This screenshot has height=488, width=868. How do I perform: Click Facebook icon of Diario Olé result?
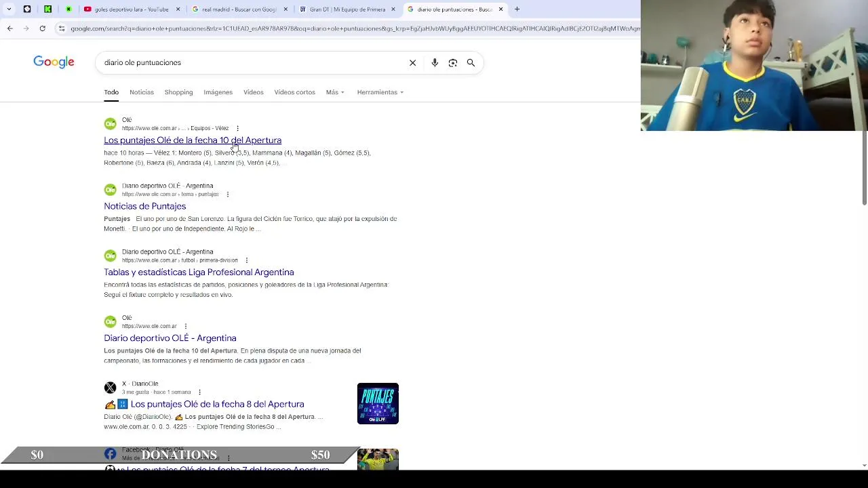(x=110, y=454)
